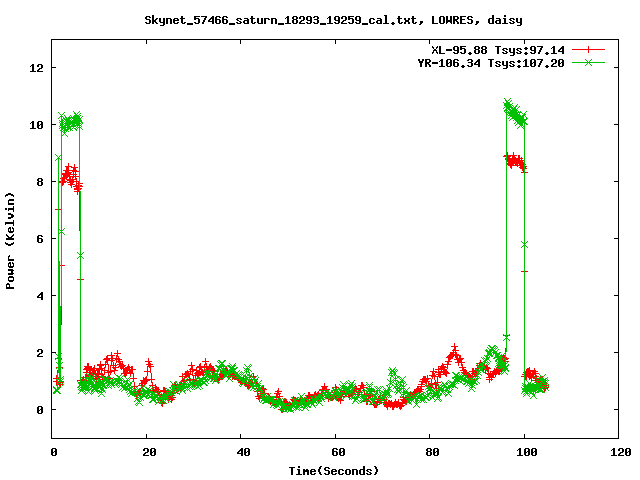Click the x-axis tick label 60

coord(338,452)
